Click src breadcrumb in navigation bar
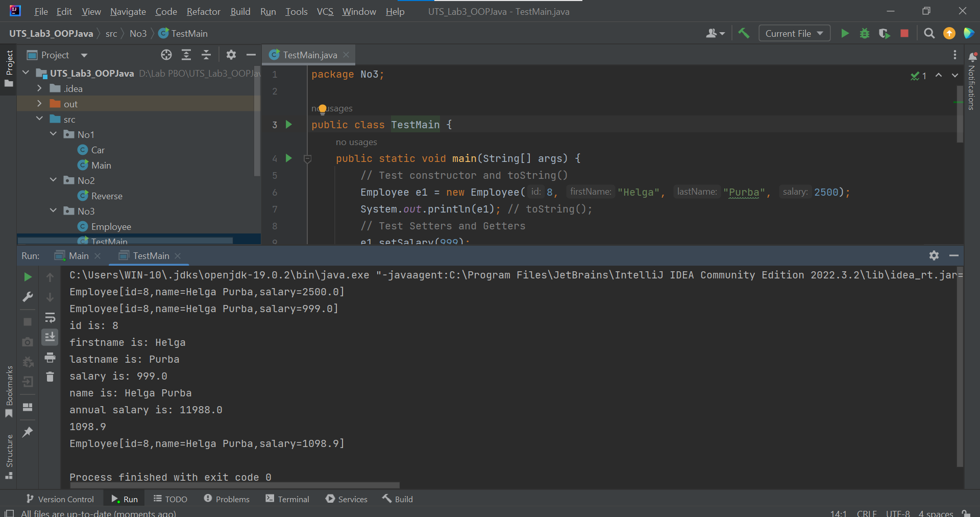Image resolution: width=980 pixels, height=517 pixels. point(111,34)
